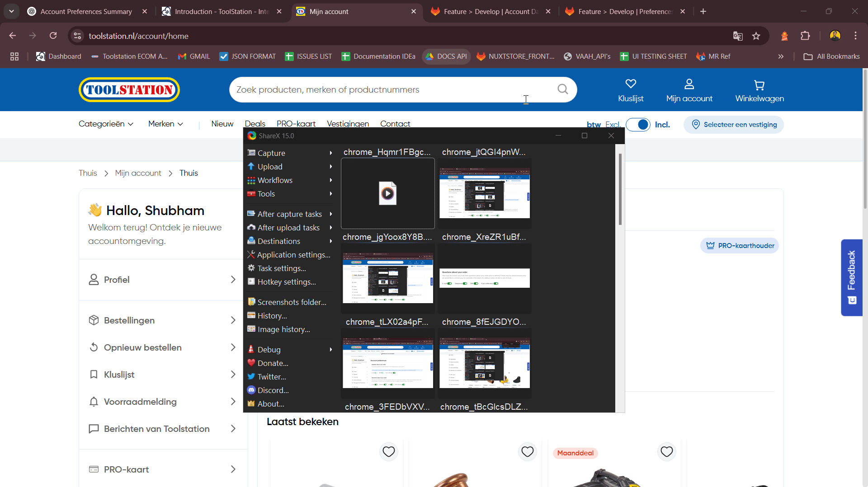Open the Chrome extensions puzzle icon
The image size is (868, 487).
tap(805, 36)
